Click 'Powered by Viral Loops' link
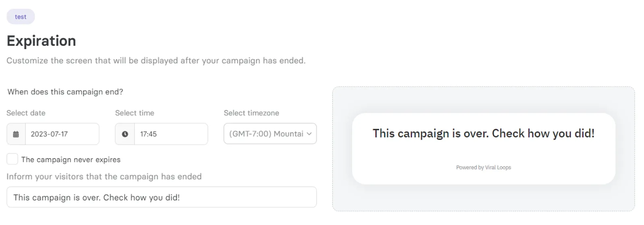The height and width of the screenshot is (225, 644). (x=483, y=168)
